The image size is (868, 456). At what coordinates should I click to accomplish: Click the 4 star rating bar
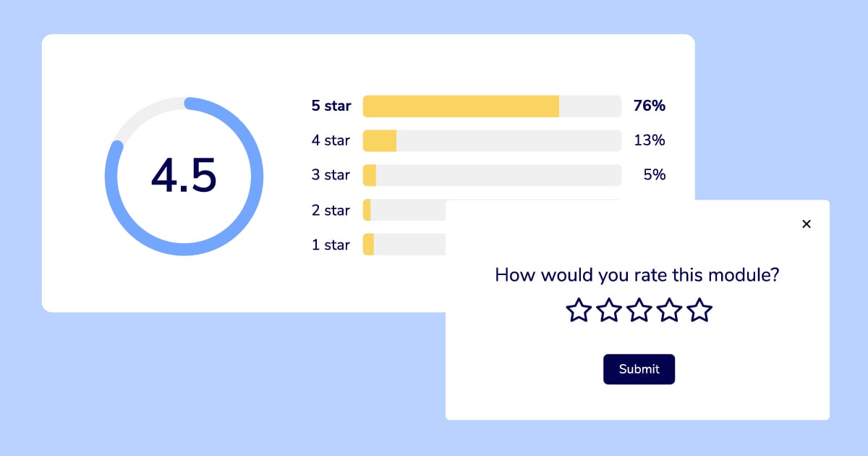[x=492, y=140]
